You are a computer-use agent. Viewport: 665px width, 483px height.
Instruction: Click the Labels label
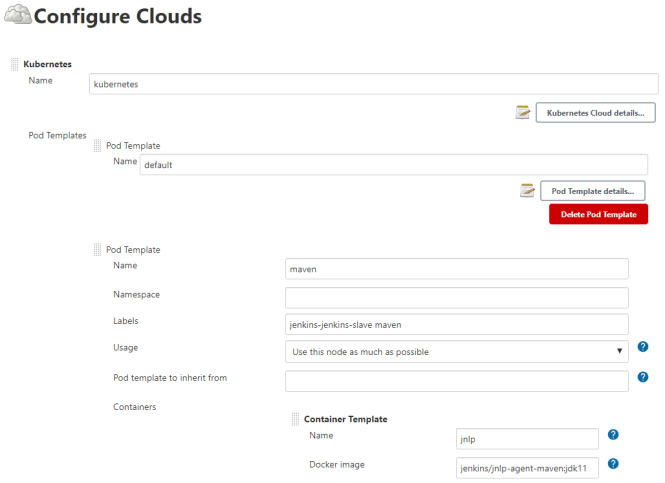click(126, 321)
